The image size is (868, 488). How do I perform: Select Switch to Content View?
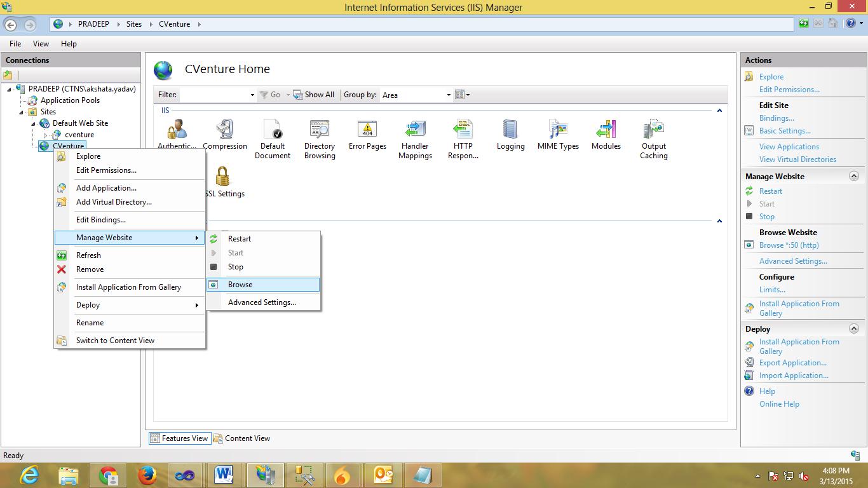pos(130,341)
